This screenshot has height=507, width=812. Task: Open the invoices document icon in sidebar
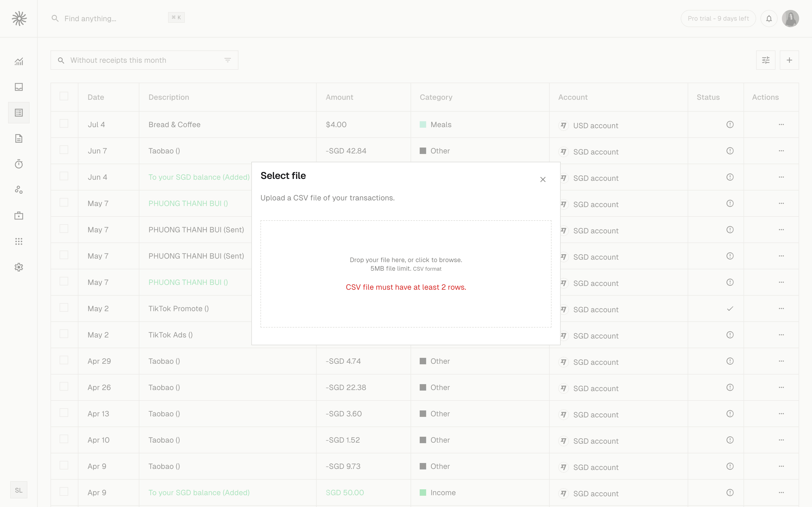pyautogui.click(x=19, y=138)
